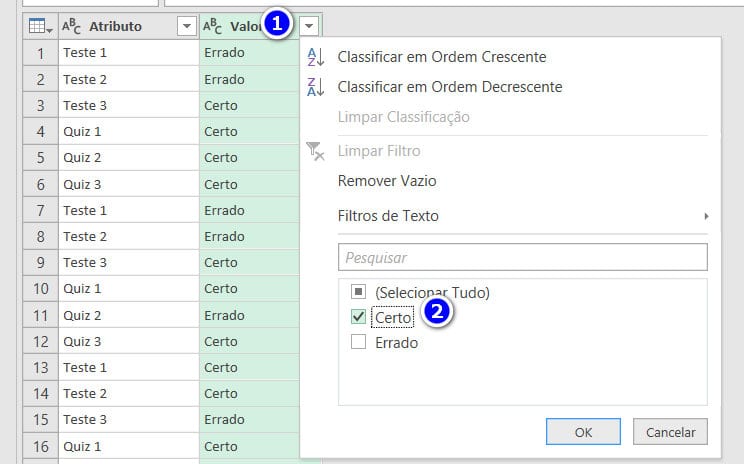Choose Classificar em Ordem Decrescente
The image size is (744, 464).
point(450,87)
